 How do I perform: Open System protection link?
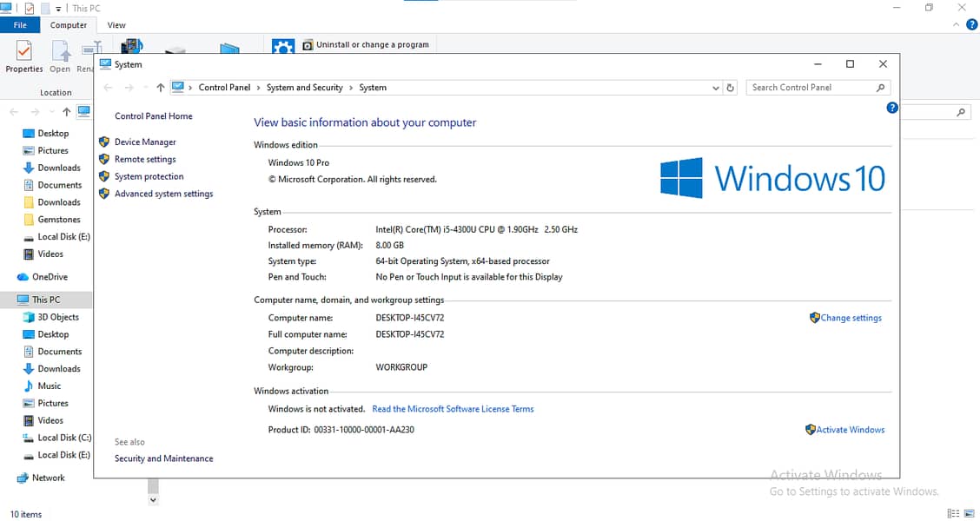(149, 176)
